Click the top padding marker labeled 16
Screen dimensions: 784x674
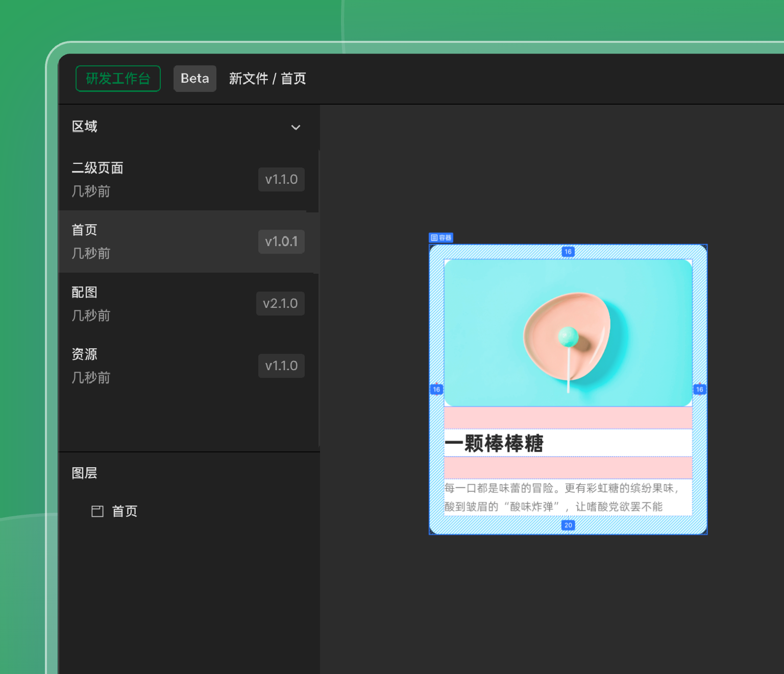click(x=568, y=252)
